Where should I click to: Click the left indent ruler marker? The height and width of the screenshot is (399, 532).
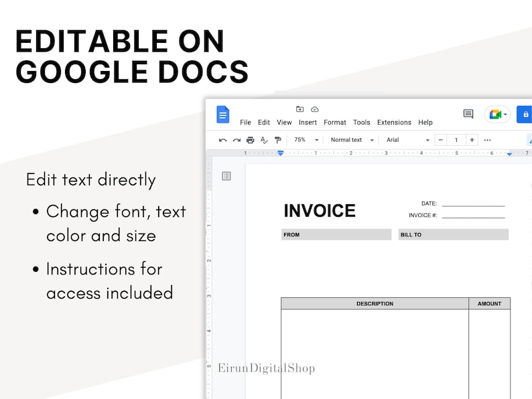pyautogui.click(x=280, y=153)
